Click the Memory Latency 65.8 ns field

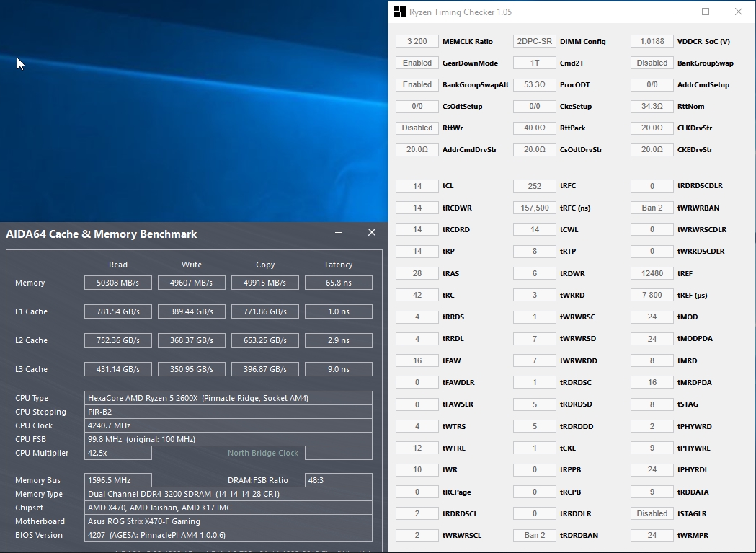pos(339,283)
